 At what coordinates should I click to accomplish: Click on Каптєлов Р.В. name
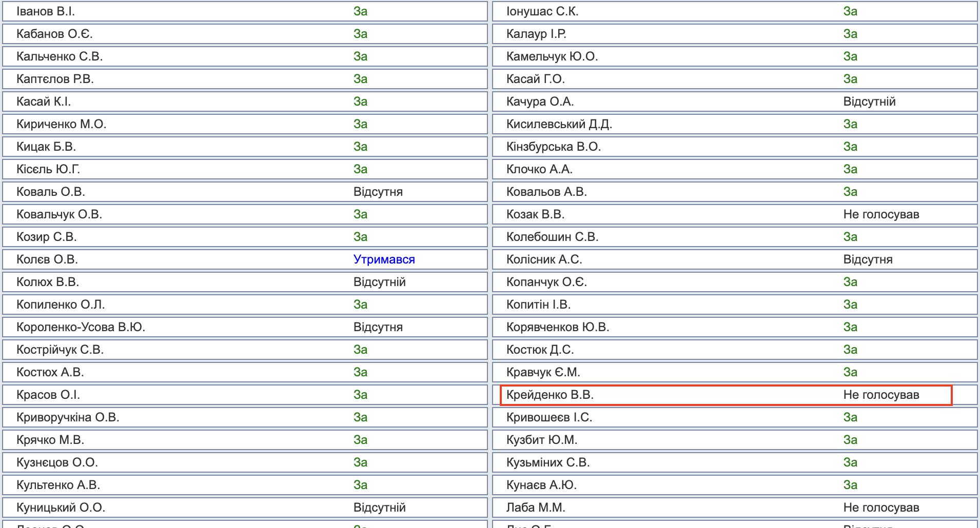pyautogui.click(x=55, y=79)
